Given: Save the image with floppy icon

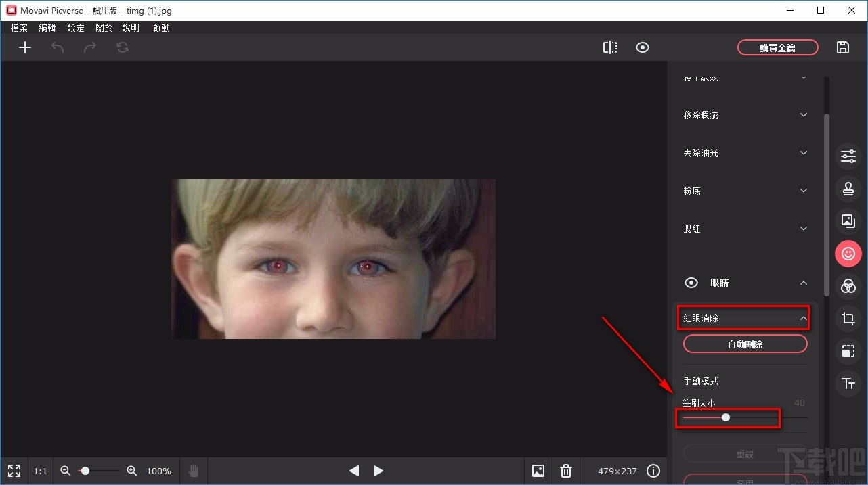Looking at the screenshot, I should [x=843, y=47].
